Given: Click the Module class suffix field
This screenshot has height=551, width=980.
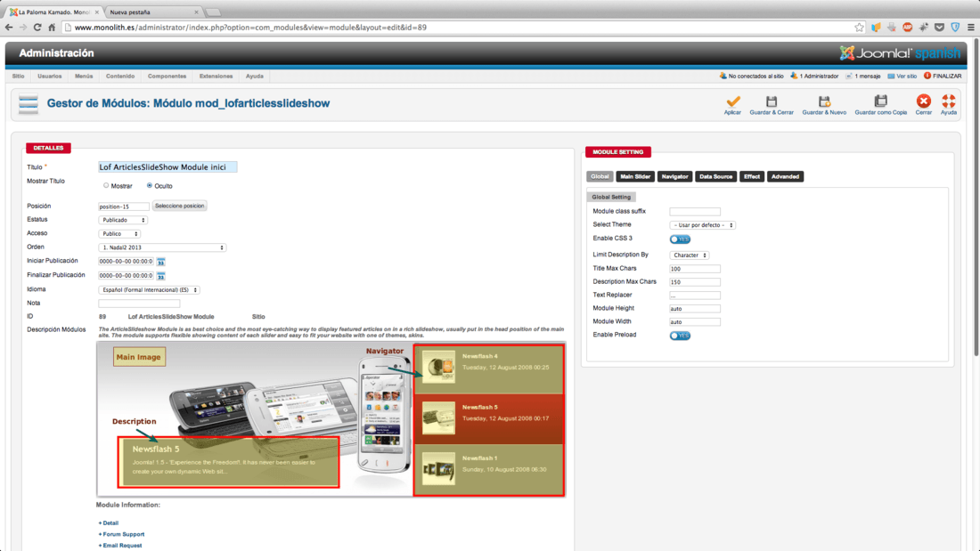Looking at the screenshot, I should pos(695,212).
